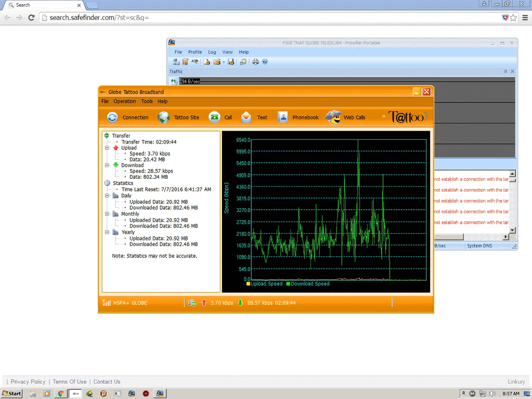
Task: Open the Connection icon in Tattoo toolbar
Action: tap(113, 117)
